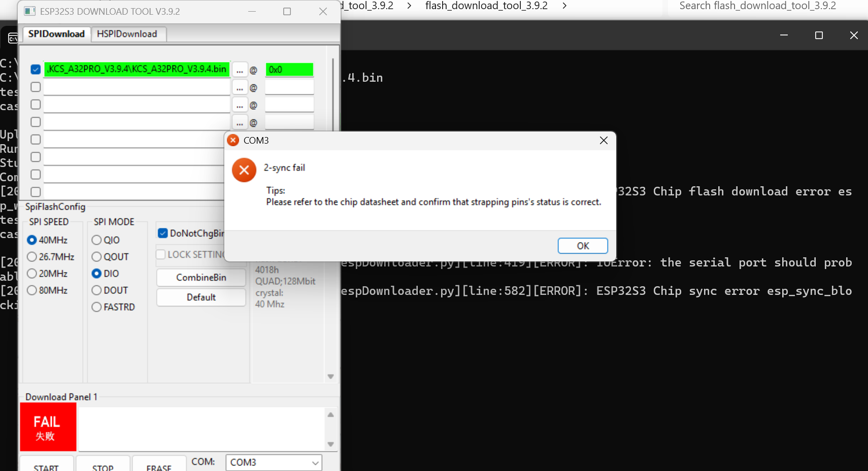868x471 pixels.
Task: Select the SPIDownload tab
Action: (56, 34)
